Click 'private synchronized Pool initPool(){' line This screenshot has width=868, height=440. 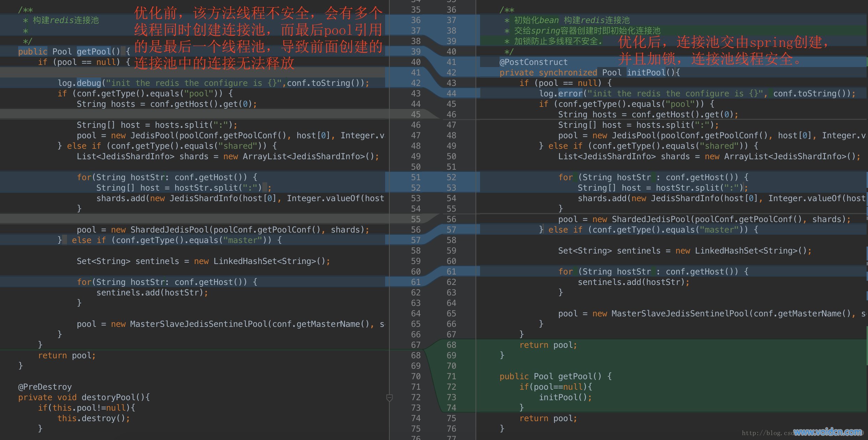coord(590,73)
